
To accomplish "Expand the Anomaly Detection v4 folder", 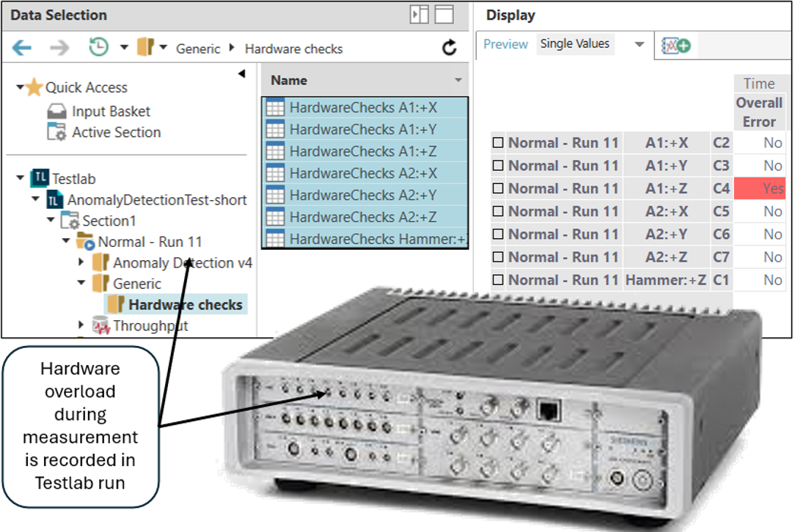I will click(82, 262).
